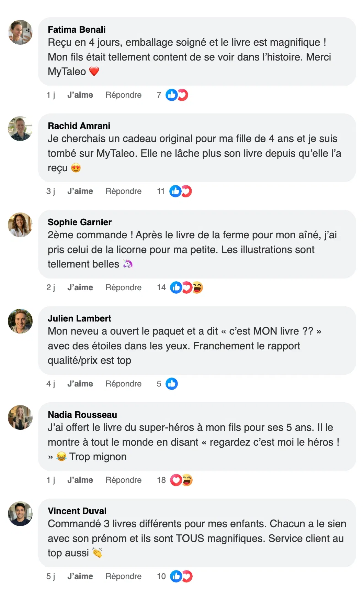
Task: View the reaction icons on Vincent Duval's comment
Action: pyautogui.click(x=181, y=576)
